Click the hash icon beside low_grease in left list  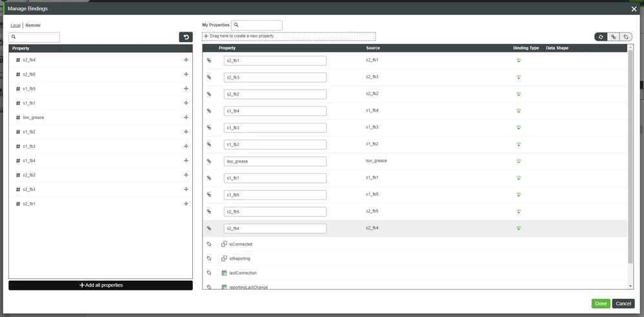click(18, 118)
